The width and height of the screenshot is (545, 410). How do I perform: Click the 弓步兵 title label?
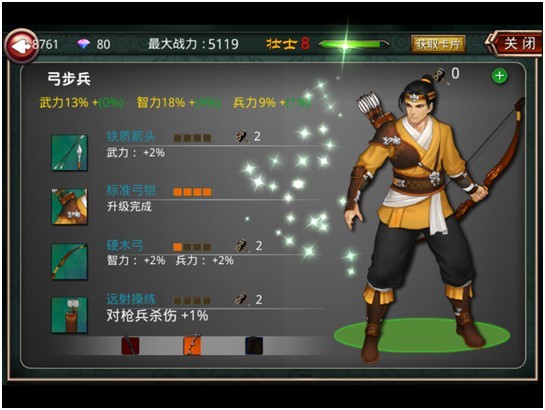point(69,80)
